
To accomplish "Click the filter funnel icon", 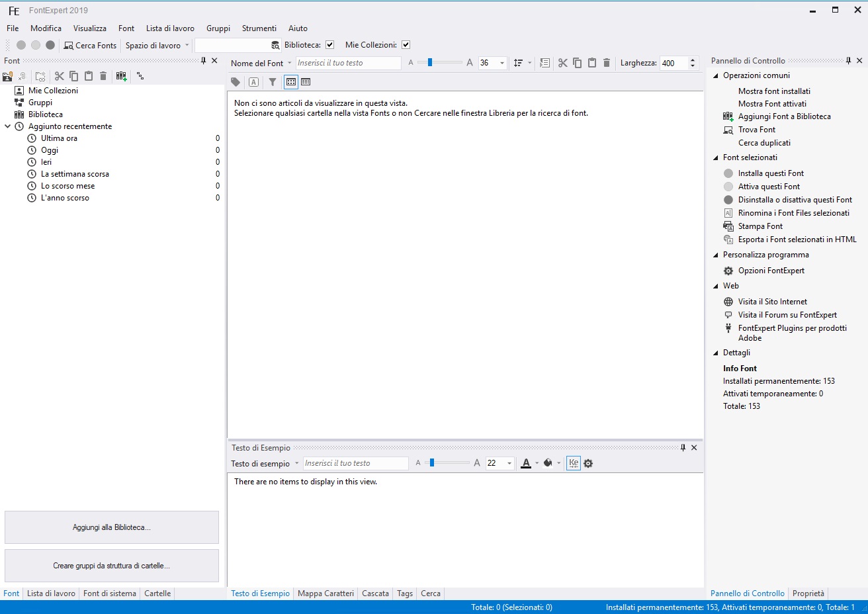I will point(273,82).
